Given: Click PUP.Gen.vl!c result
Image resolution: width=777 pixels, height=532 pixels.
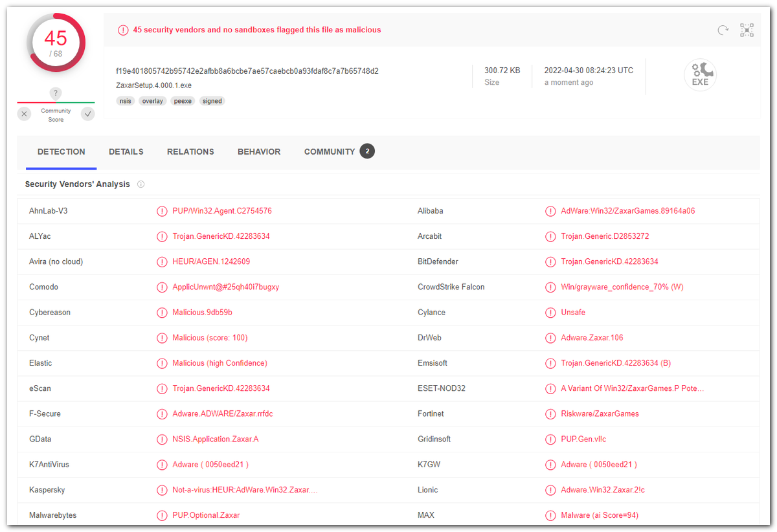Looking at the screenshot, I should [x=583, y=439].
